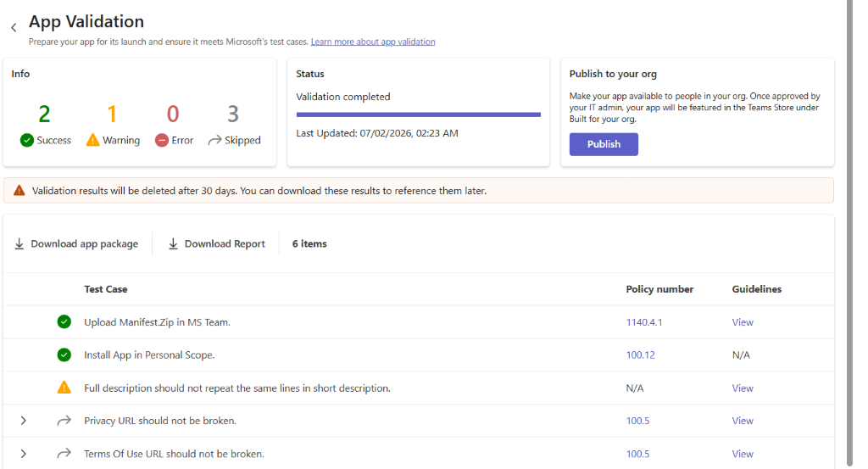Open policy number 1140.4.1 link
Screen dimensions: 868x469
(x=644, y=322)
